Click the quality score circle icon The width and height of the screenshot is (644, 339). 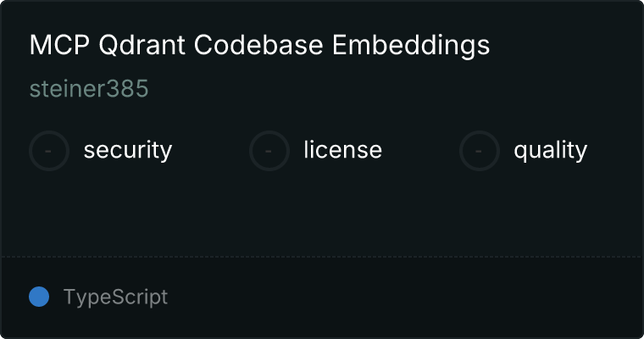(x=480, y=151)
